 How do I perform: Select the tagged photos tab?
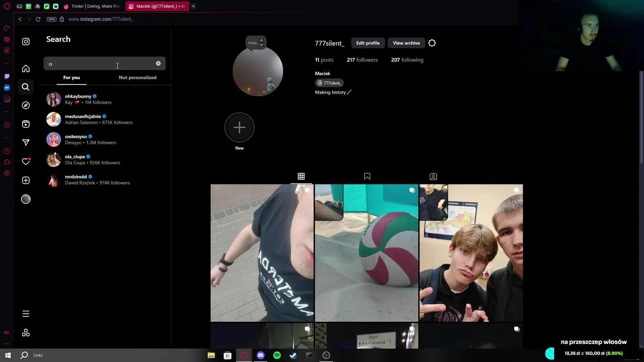coord(433,176)
